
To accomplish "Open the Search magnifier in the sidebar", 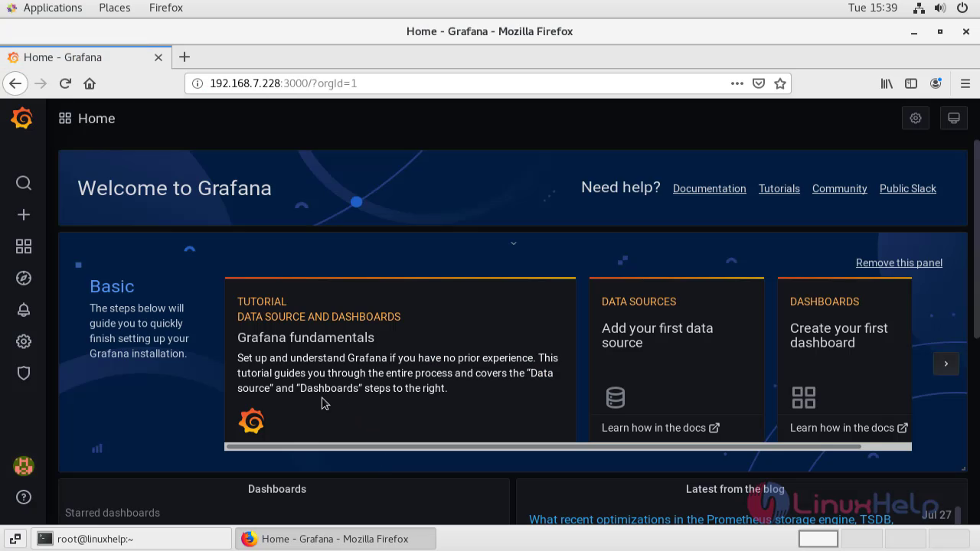I will pyautogui.click(x=24, y=183).
